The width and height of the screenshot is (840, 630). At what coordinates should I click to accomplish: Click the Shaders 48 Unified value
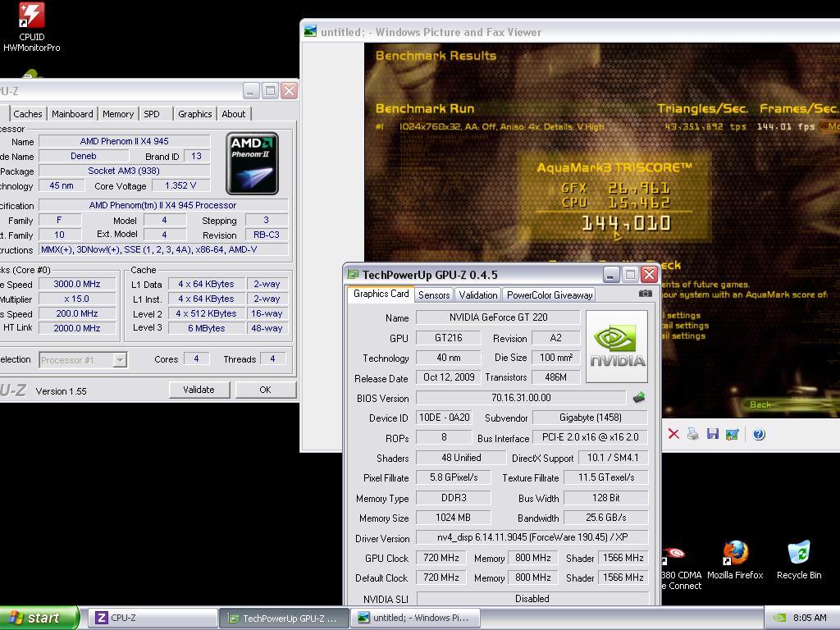coord(461,458)
